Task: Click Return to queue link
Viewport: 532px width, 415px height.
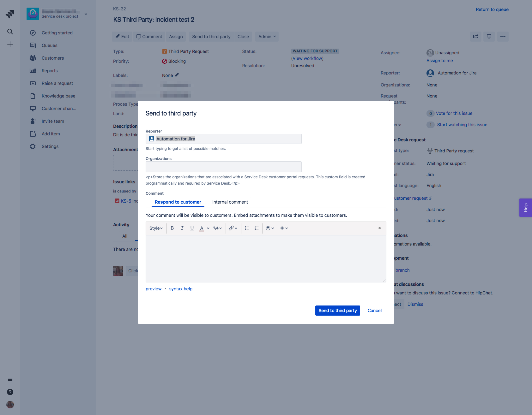Action: [x=492, y=9]
